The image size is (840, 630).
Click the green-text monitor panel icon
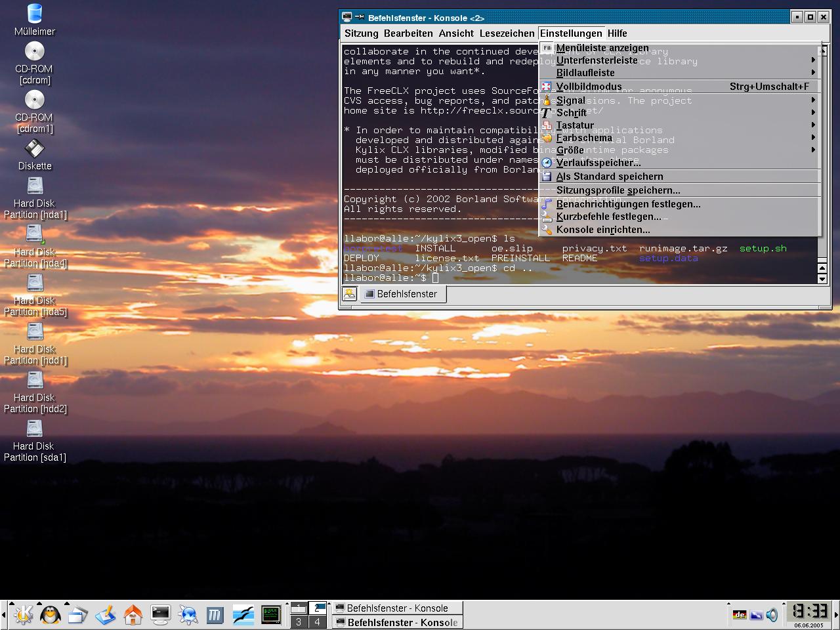click(x=271, y=615)
